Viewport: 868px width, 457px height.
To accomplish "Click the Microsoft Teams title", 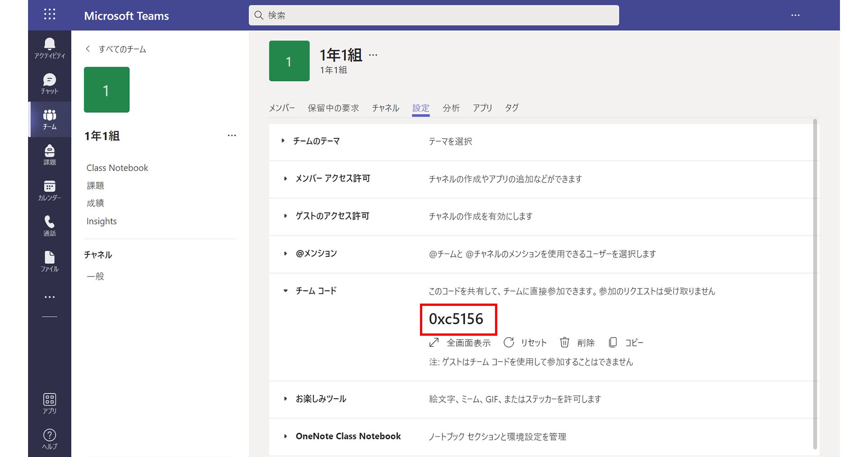I will pyautogui.click(x=127, y=16).
